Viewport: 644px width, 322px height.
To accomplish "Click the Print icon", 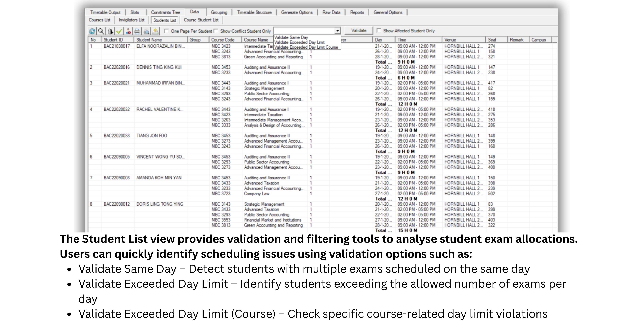I will coord(137,31).
